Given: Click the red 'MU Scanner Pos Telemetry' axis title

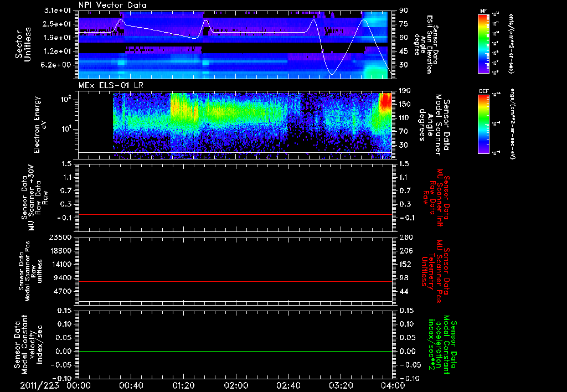Looking at the screenshot, I should click(435, 272).
